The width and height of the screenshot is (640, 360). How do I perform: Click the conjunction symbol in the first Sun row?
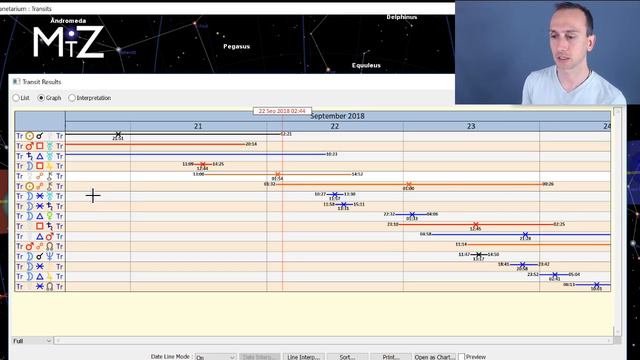(x=40, y=136)
